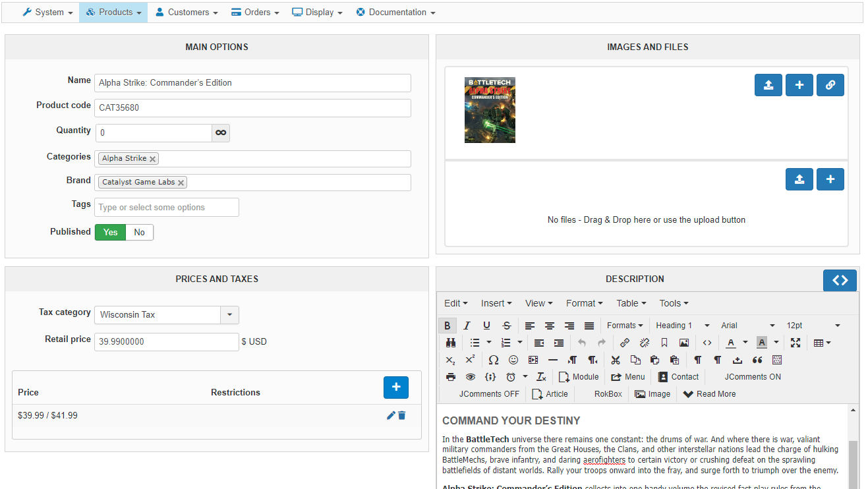Open the 12pt font size dropdown
This screenshot has width=868, height=489.
814,326
